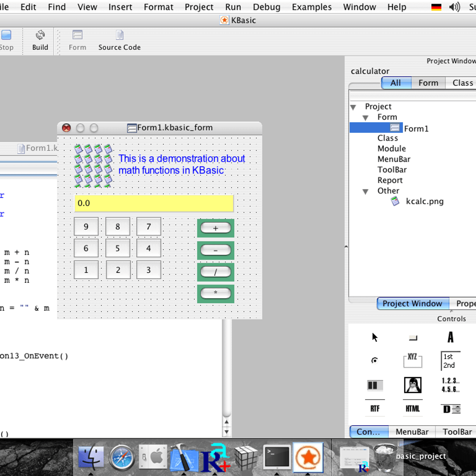The width and height of the screenshot is (476, 476).
Task: Select the Report tree item
Action: tap(390, 180)
